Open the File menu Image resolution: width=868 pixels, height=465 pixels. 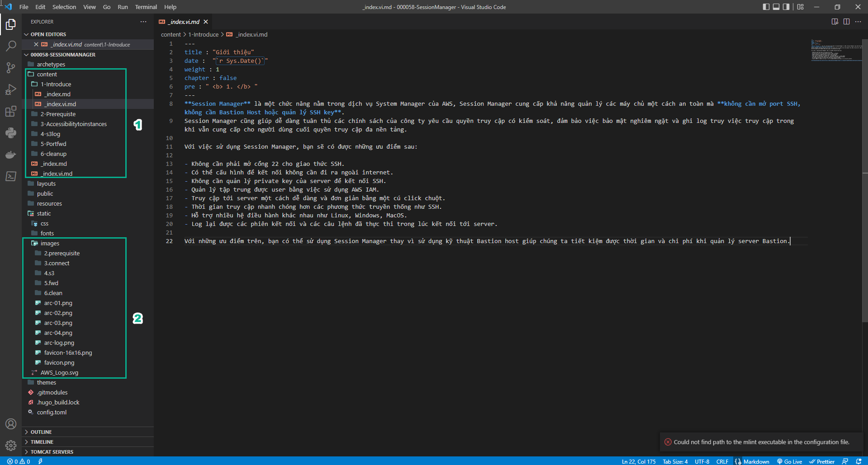click(24, 7)
